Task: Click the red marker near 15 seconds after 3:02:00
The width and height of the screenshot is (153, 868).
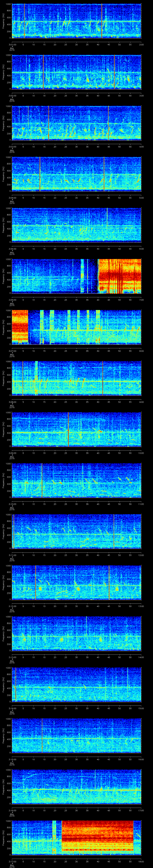Action: (x=43, y=72)
